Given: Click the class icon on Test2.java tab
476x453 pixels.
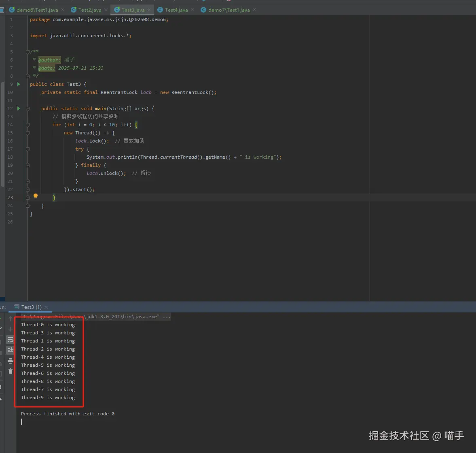Looking at the screenshot, I should [x=74, y=10].
